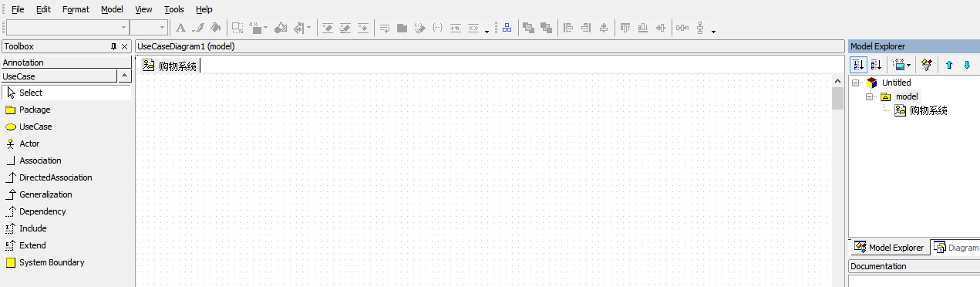980x287 pixels.
Task: Switch to the Model Explorer tab
Action: tap(890, 248)
